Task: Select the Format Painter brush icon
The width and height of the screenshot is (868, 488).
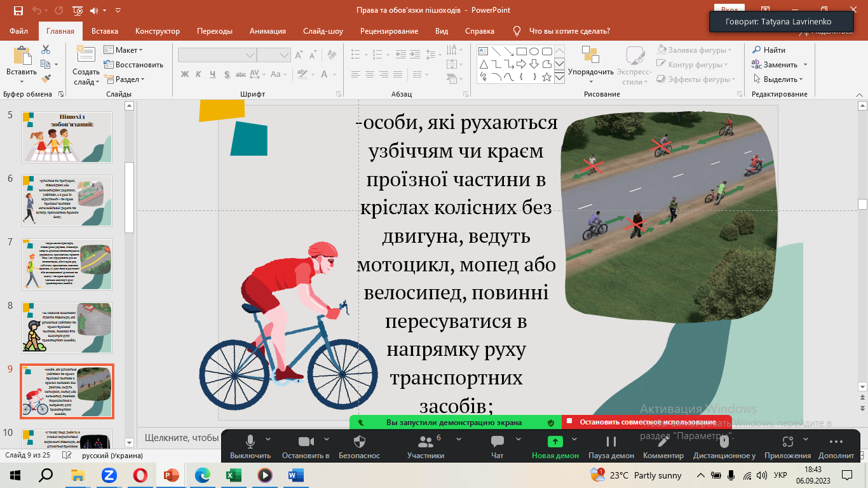Action: pyautogui.click(x=46, y=79)
